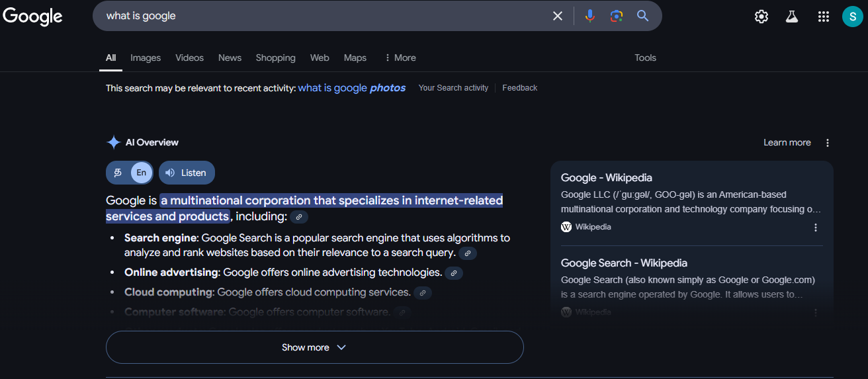The width and height of the screenshot is (868, 379).
Task: Open the Google apps grid
Action: tap(824, 17)
